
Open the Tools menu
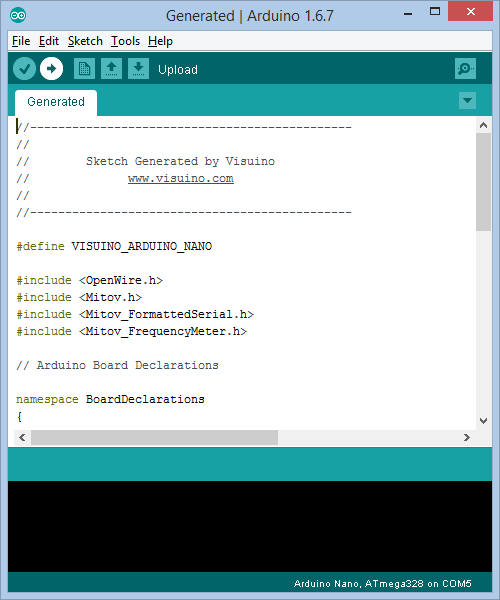125,41
